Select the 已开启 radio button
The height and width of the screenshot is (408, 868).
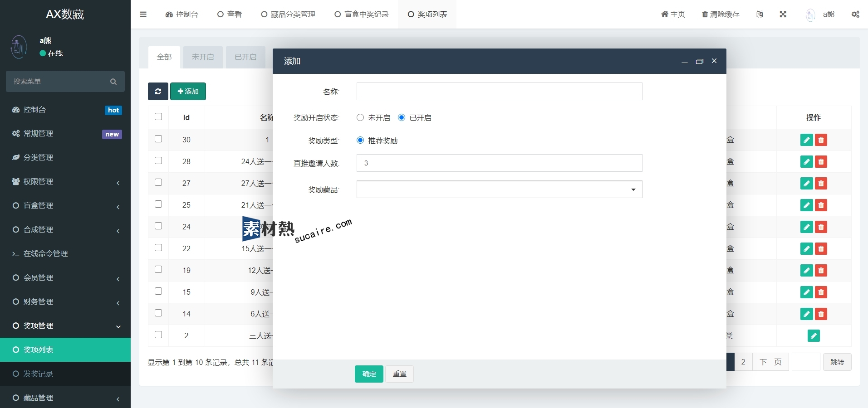pyautogui.click(x=402, y=117)
